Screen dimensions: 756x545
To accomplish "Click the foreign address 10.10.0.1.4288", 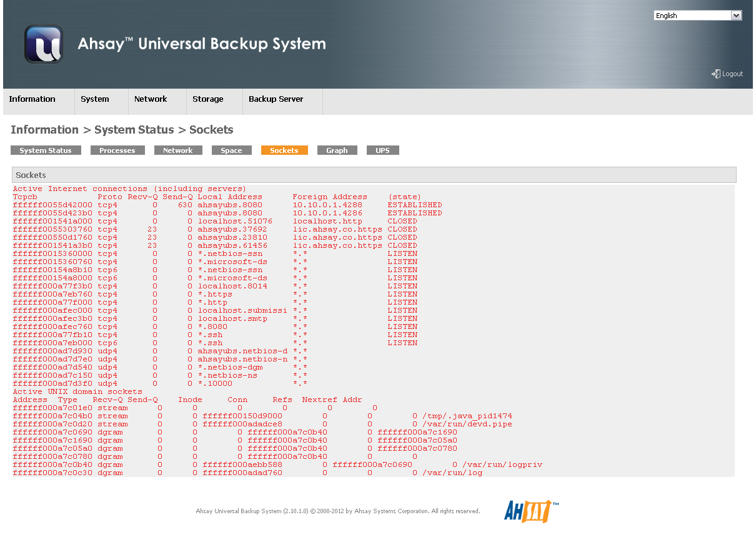I will [x=327, y=205].
